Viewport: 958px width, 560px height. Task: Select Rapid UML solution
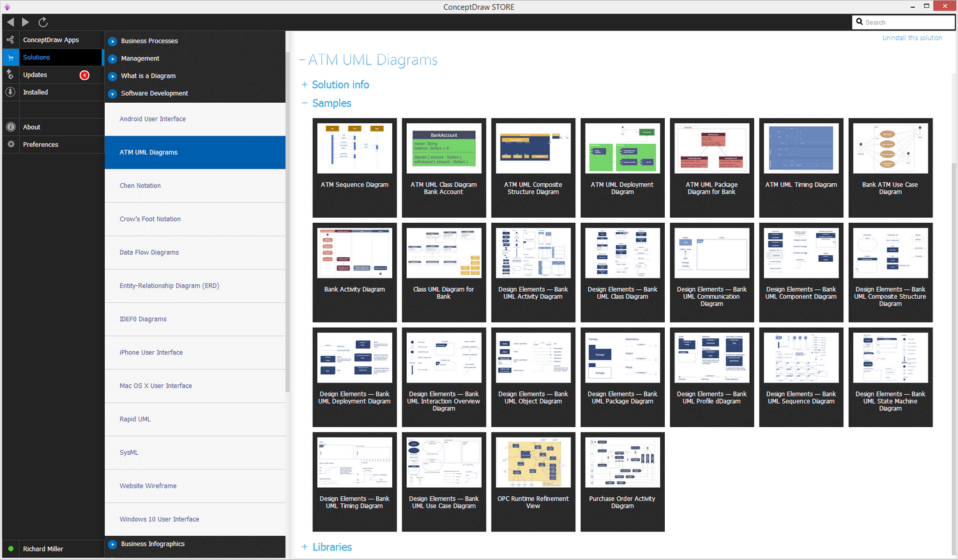[195, 419]
